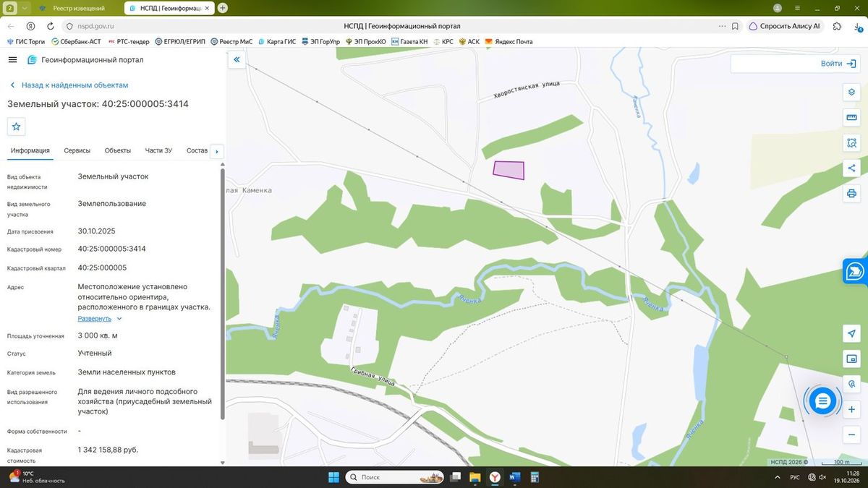Open the browser downloads icon
The image size is (868, 488).
(856, 26)
